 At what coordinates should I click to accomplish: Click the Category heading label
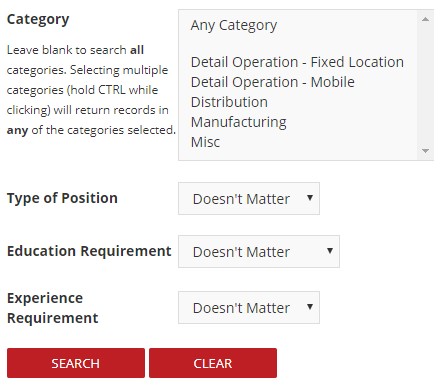point(38,20)
